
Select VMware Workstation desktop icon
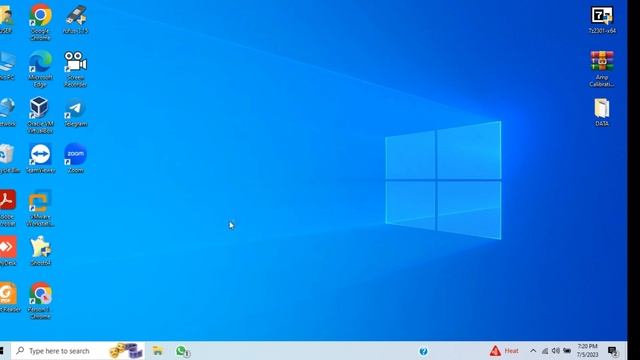40,209
